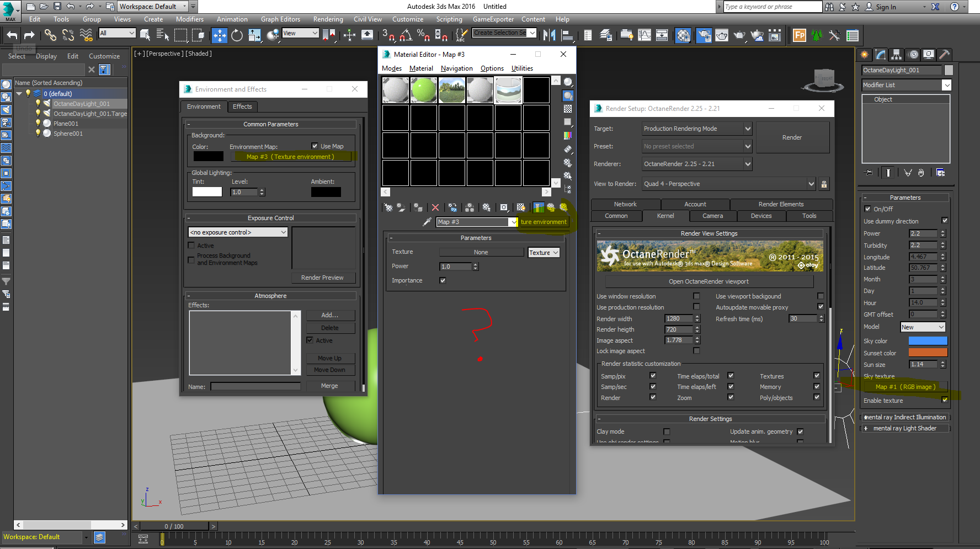Viewport: 980px width, 549px height.
Task: Toggle checkered Background icon beside sample slots
Action: 568,109
